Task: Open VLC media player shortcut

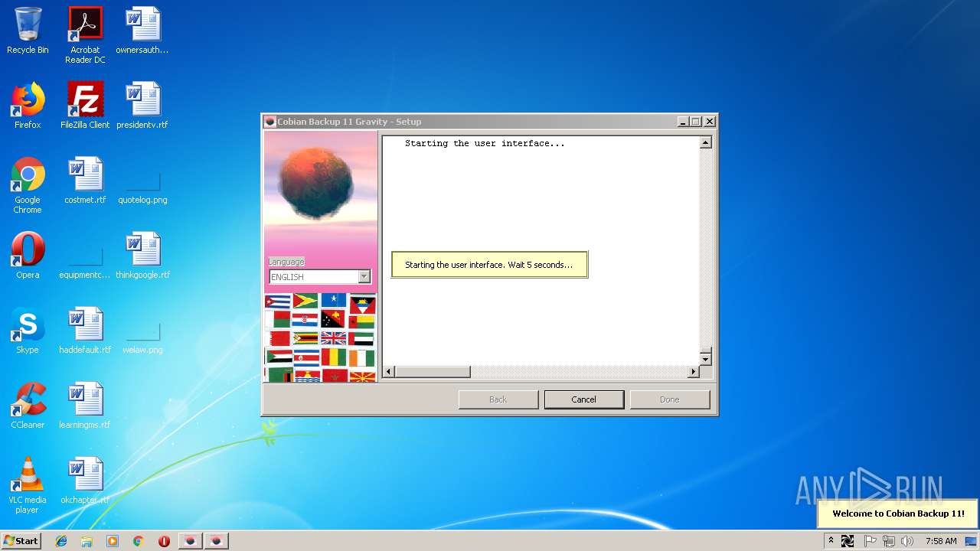Action: pyautogui.click(x=28, y=485)
